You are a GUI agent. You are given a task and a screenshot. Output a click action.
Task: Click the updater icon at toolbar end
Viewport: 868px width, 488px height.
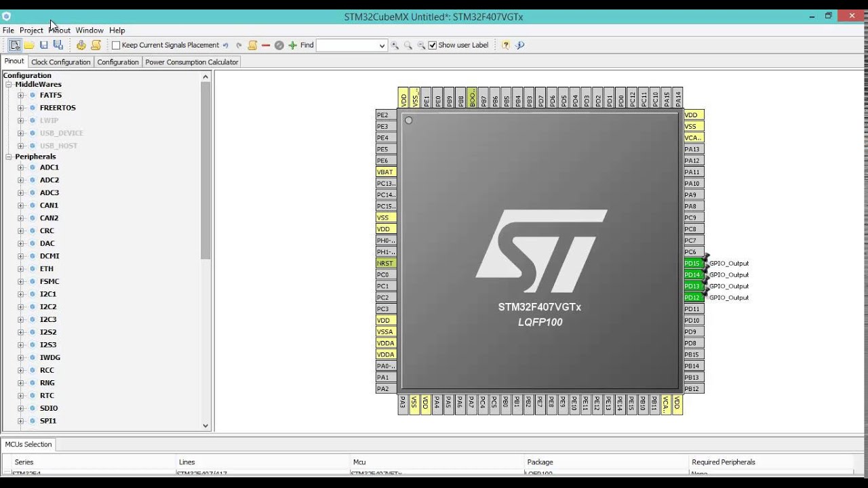click(520, 45)
